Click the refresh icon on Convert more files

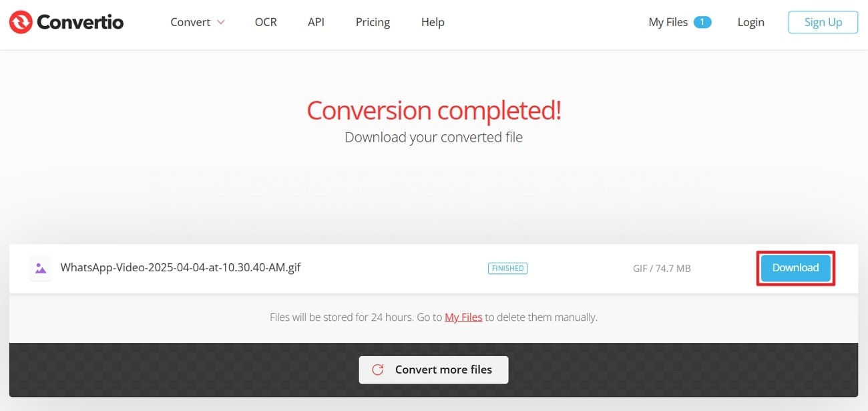coord(378,370)
